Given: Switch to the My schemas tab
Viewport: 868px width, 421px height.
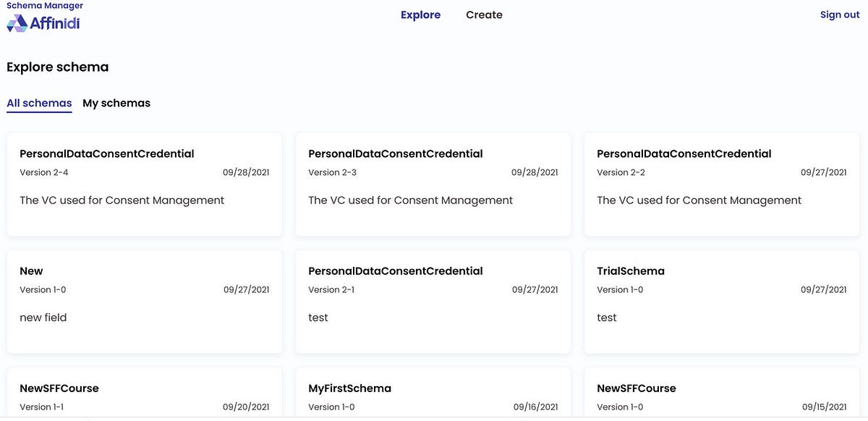Looking at the screenshot, I should pyautogui.click(x=116, y=103).
